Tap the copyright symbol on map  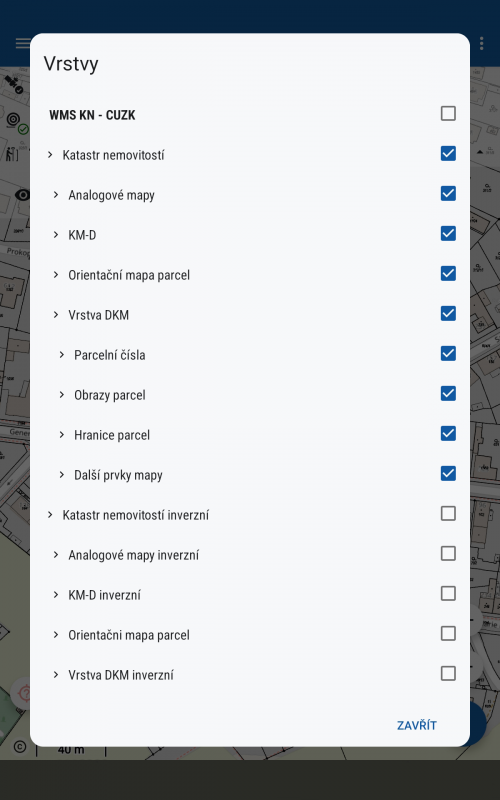click(20, 747)
